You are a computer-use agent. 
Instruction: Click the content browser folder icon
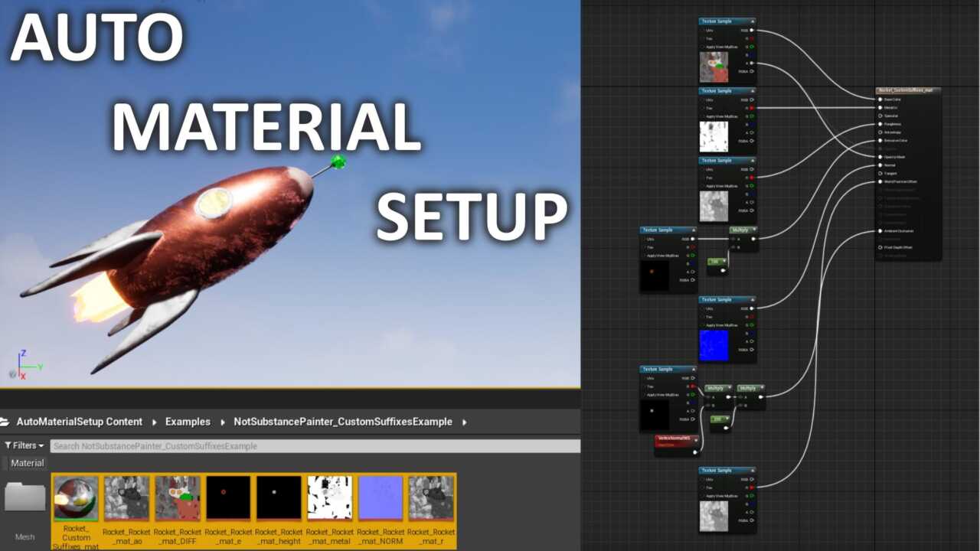5,422
